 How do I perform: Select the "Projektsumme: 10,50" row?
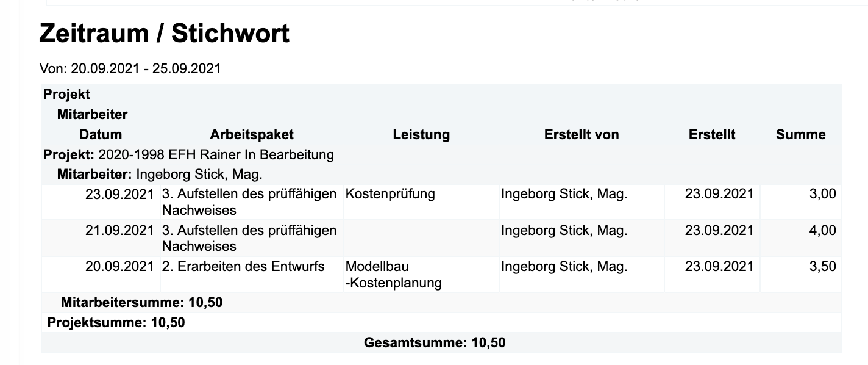(116, 322)
